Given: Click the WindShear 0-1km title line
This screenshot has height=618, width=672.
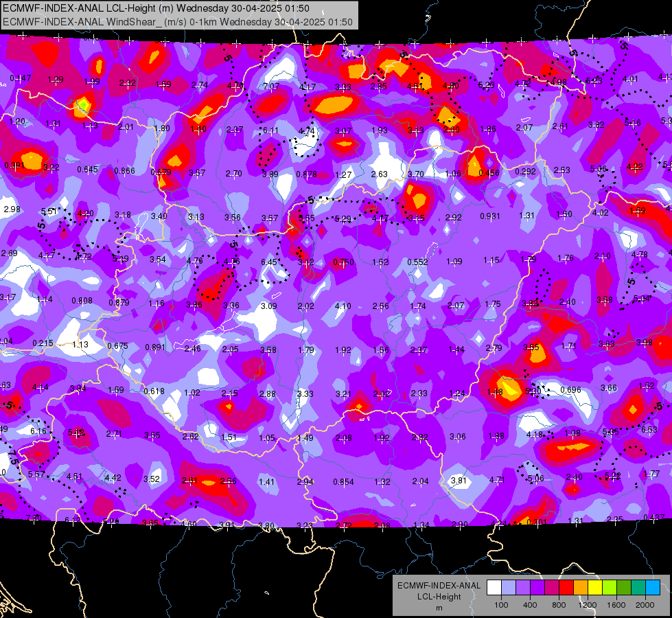Looking at the screenshot, I should click(x=177, y=22).
